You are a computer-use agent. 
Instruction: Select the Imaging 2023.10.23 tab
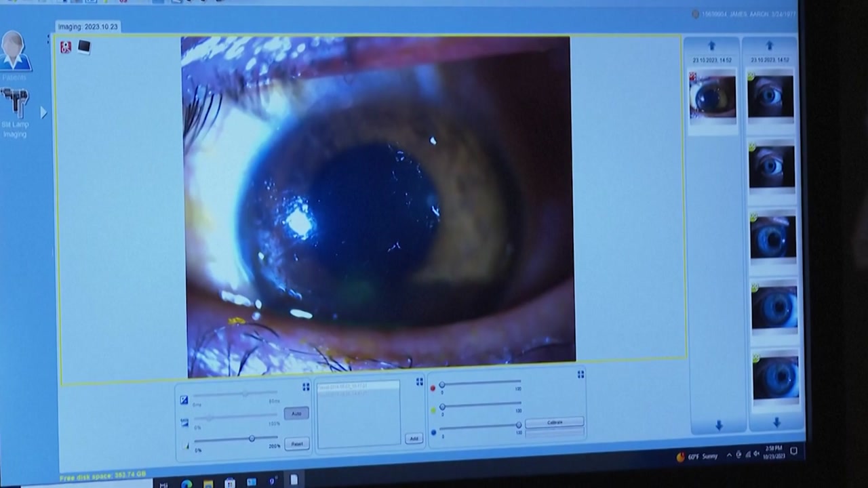[x=87, y=26]
